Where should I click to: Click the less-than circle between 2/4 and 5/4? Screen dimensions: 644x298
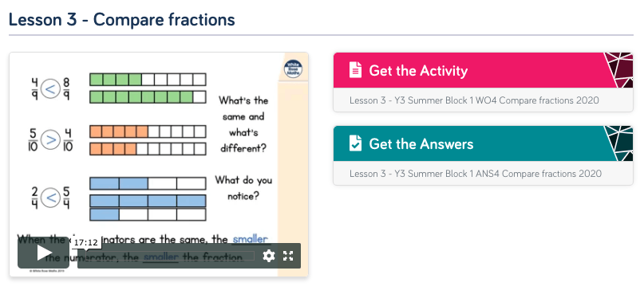click(50, 198)
